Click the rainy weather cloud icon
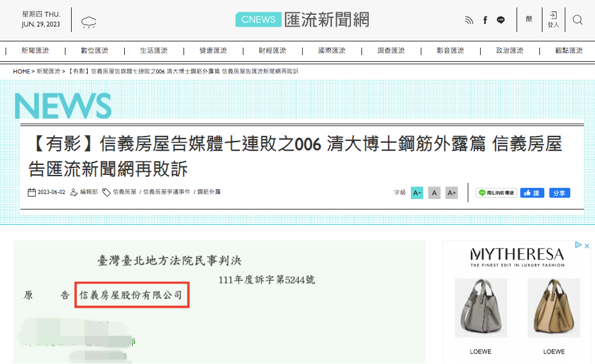 click(89, 22)
